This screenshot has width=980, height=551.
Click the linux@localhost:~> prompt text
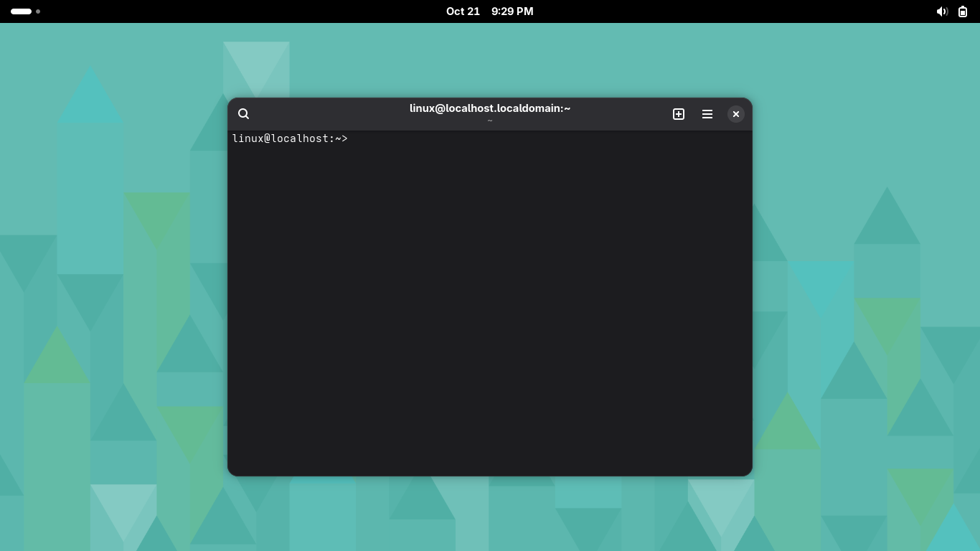[x=290, y=138]
